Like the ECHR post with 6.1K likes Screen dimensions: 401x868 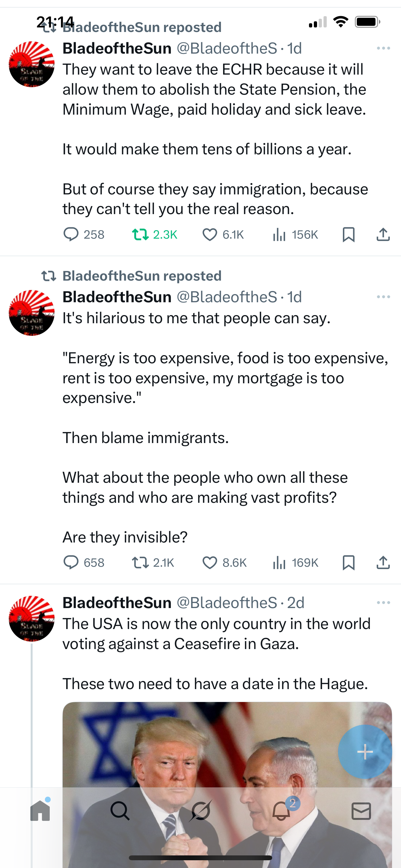point(210,234)
